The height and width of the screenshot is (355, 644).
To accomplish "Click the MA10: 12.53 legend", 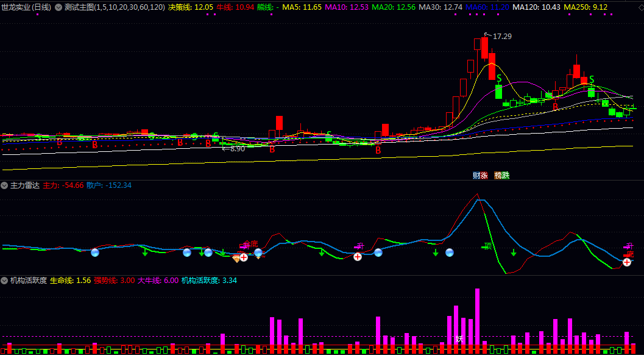I will (346, 7).
